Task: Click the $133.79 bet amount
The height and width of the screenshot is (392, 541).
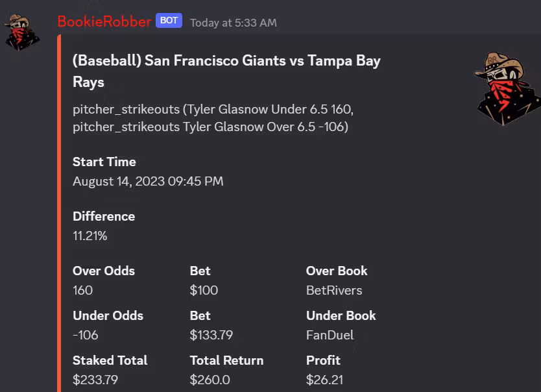Action: 211,335
